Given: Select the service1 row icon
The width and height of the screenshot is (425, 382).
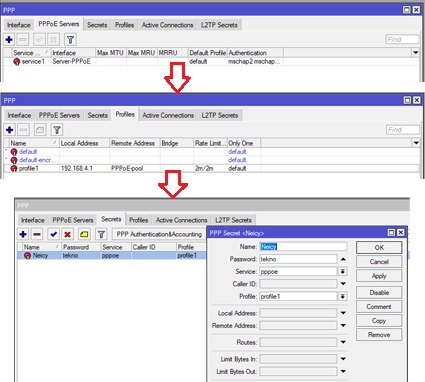Looking at the screenshot, I should click(x=17, y=62).
